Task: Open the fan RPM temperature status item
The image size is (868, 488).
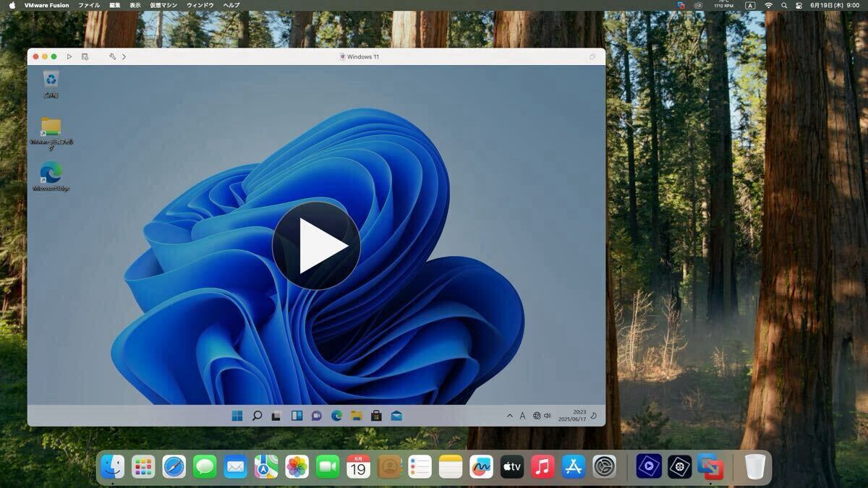Action: (723, 5)
